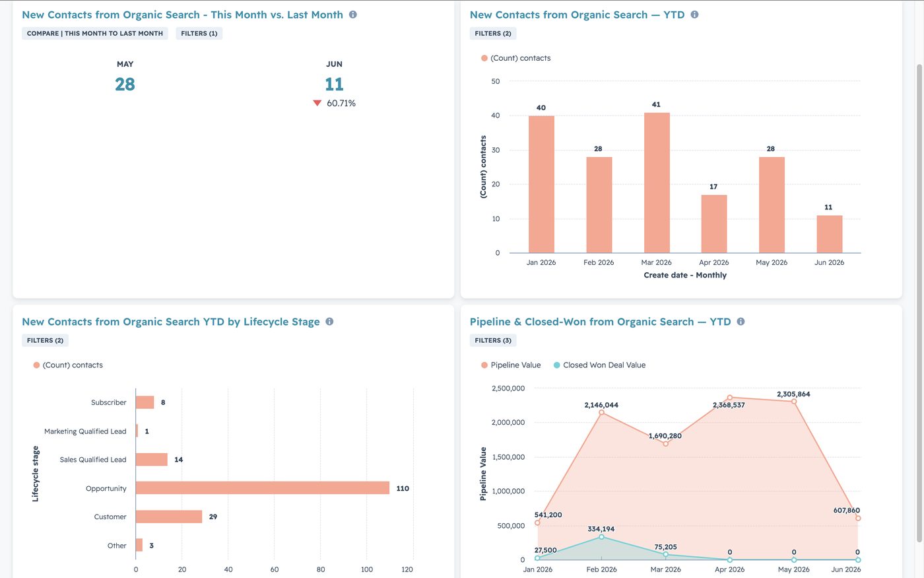Viewport: 924px width, 578px height.
Task: Click info icon beside 'YTD by Lifecycle Stage' title
Action: coord(329,322)
